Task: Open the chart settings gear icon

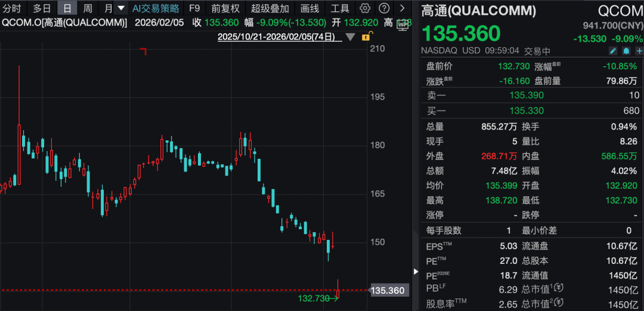Action: click(364, 8)
